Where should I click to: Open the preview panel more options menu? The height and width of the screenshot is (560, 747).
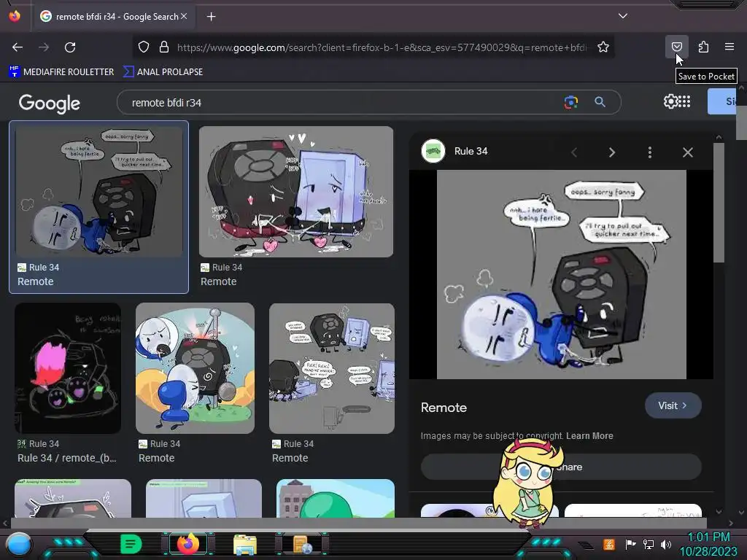coord(650,152)
